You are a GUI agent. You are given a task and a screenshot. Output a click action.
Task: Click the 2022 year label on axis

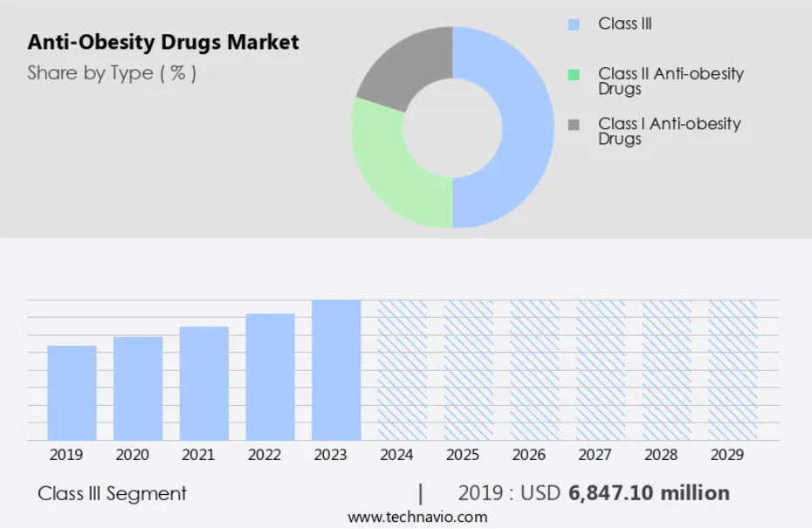click(264, 455)
